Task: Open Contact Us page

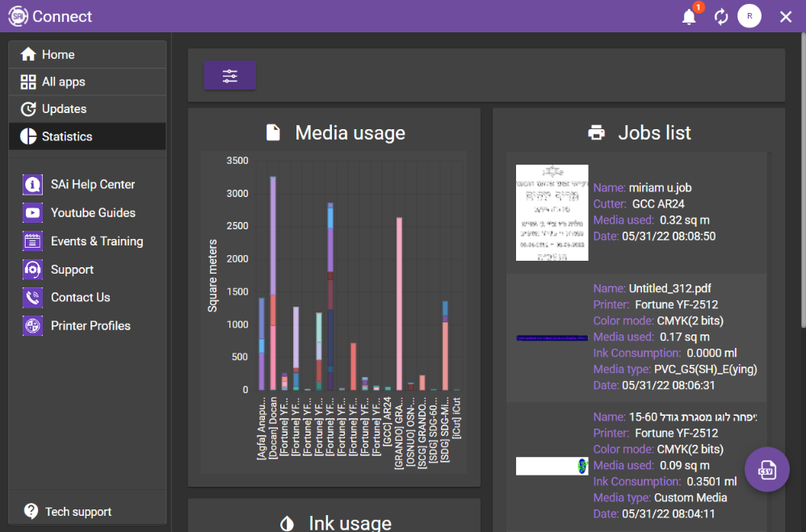Action: pyautogui.click(x=80, y=298)
